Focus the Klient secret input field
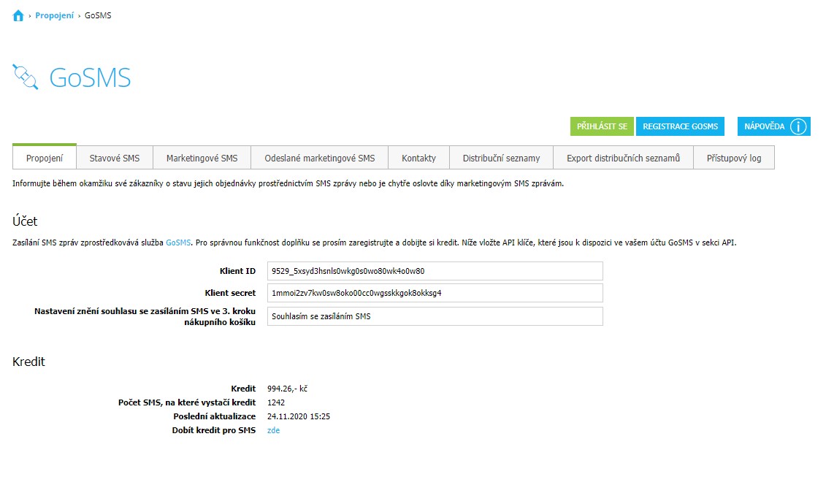Viewport: 826px width, 504px height. pos(435,294)
